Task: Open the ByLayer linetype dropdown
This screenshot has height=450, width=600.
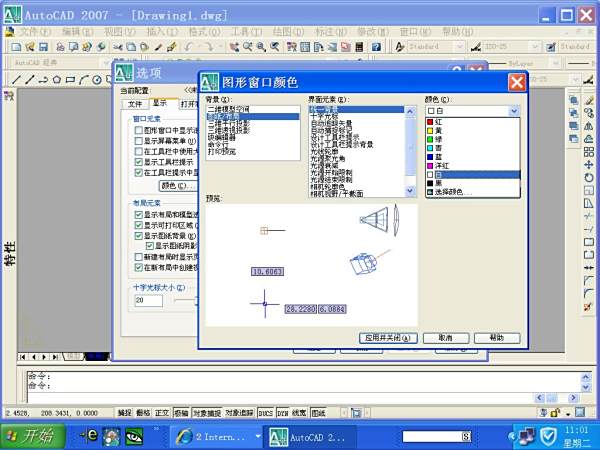Action: (x=556, y=63)
